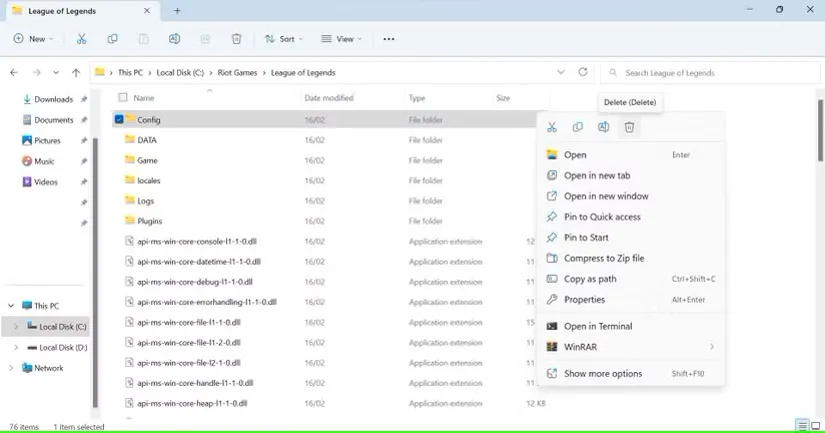Go up one folder level with the up arrow

click(76, 73)
